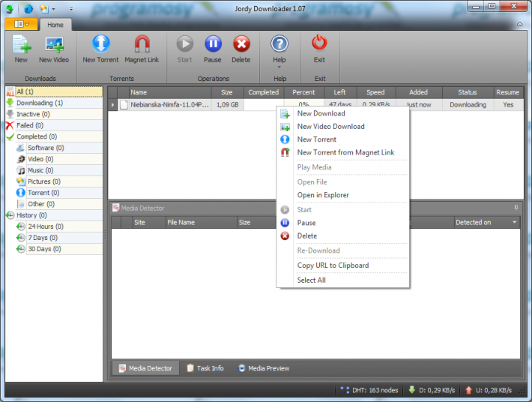Sort by Status column header
This screenshot has width=532, height=402.
[468, 92]
